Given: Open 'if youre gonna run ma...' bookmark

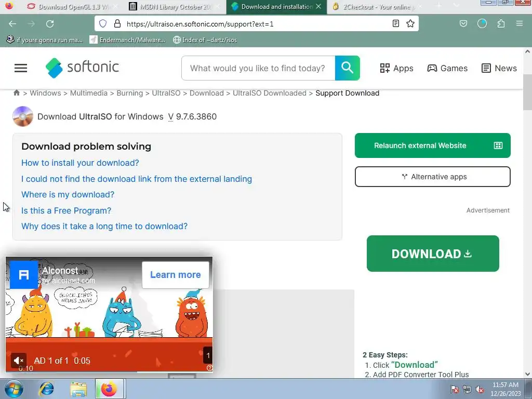Looking at the screenshot, I should click(45, 40).
